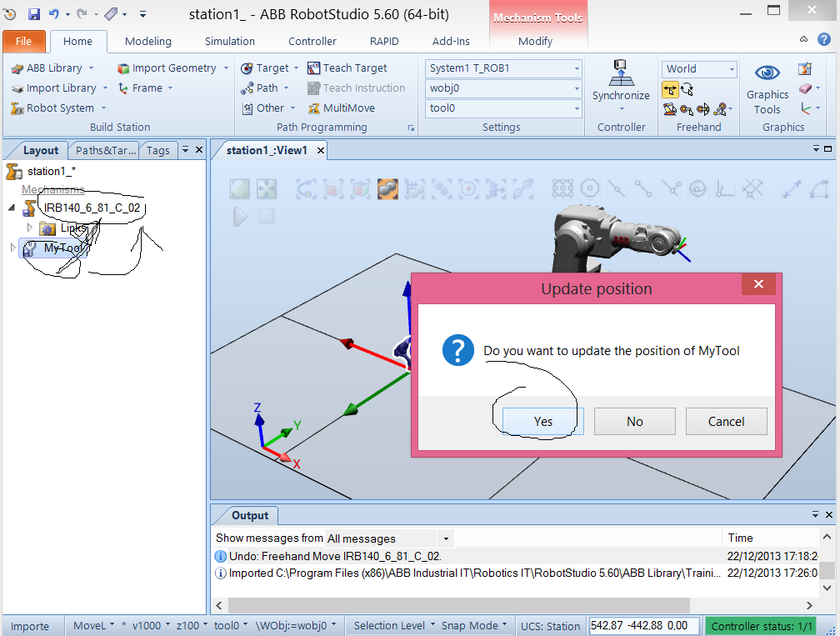Screen dimensions: 840x636
Task: Activate the Jog Reorient freehand tool
Action: pyautogui.click(x=702, y=109)
